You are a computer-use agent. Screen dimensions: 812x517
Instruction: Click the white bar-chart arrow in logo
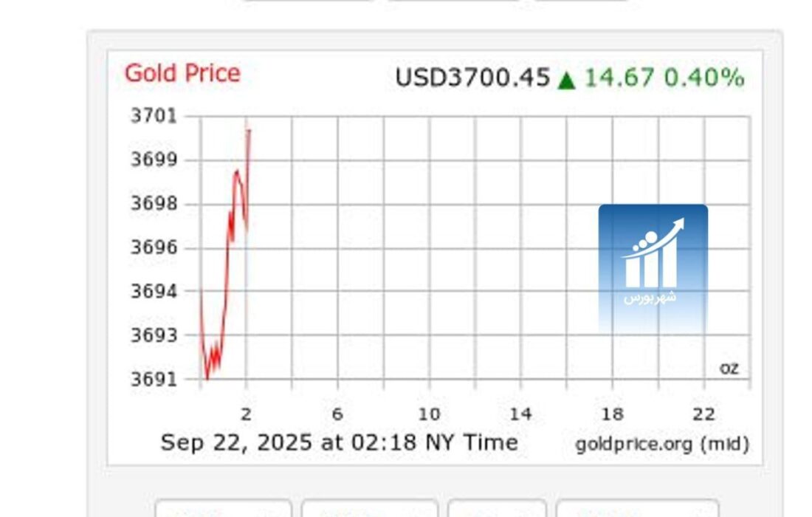coord(653,254)
